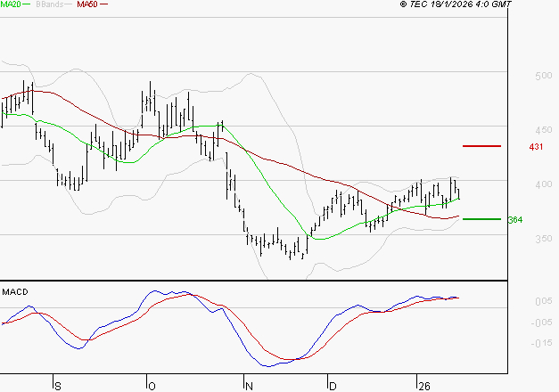The image size is (559, 392).
Task: Select the green 364 support line
Action: coord(482,218)
